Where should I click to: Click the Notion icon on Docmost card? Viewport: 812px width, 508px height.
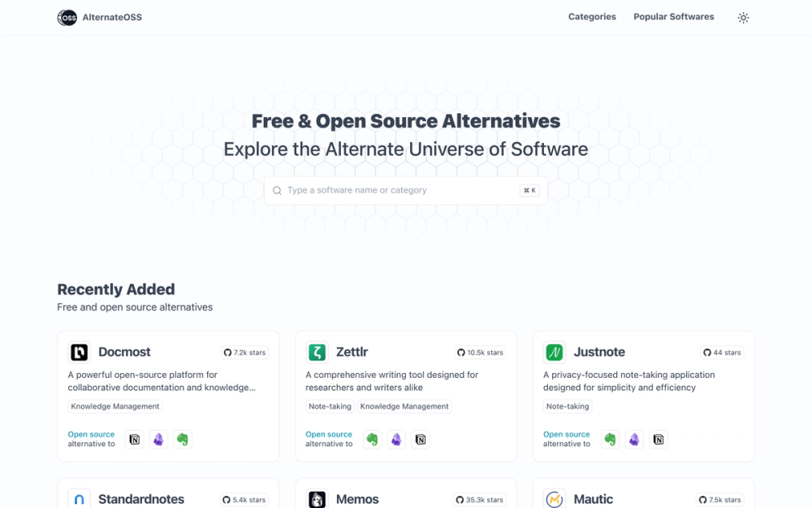tap(135, 440)
